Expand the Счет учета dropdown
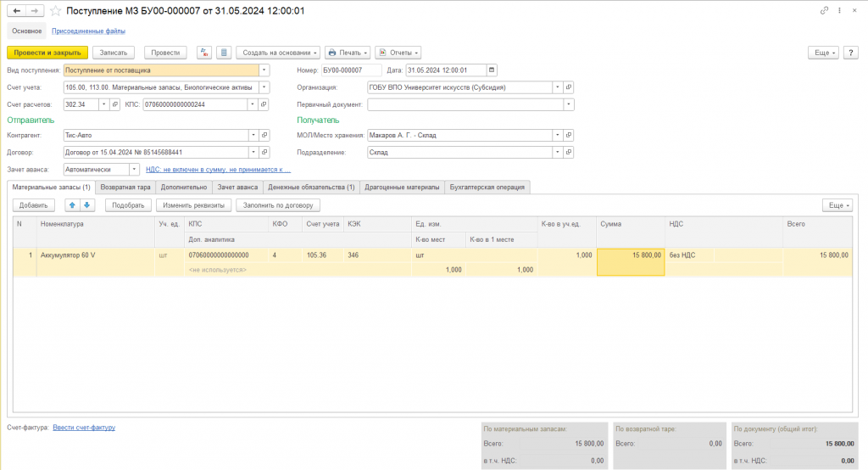The width and height of the screenshot is (868, 470). (x=264, y=87)
